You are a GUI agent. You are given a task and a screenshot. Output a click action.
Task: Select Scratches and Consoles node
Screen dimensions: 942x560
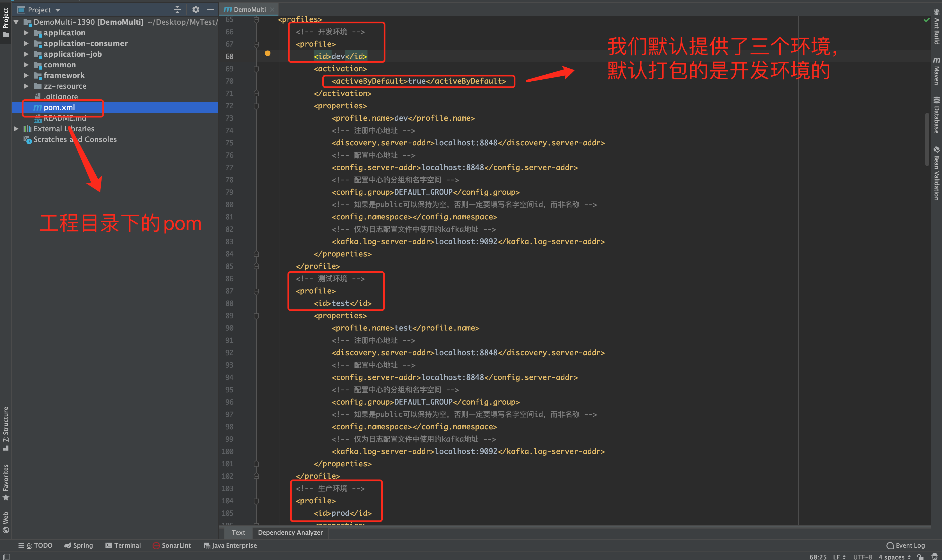[x=75, y=139]
